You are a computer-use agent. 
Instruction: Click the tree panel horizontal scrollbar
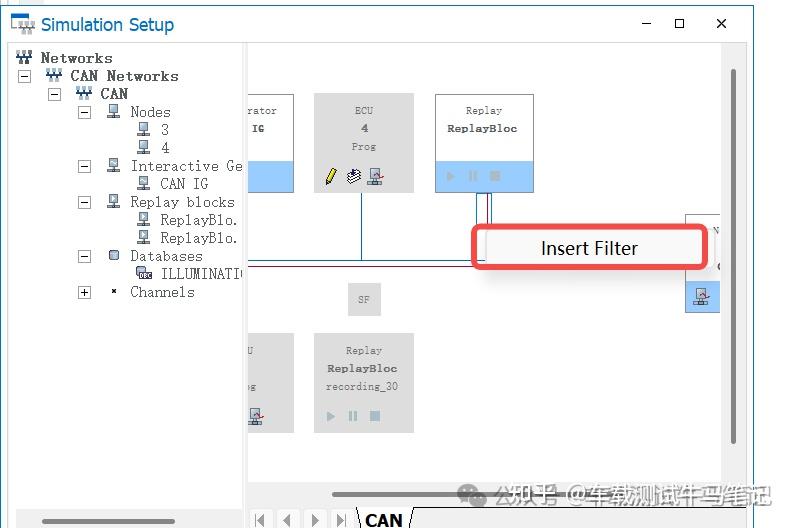point(108,521)
